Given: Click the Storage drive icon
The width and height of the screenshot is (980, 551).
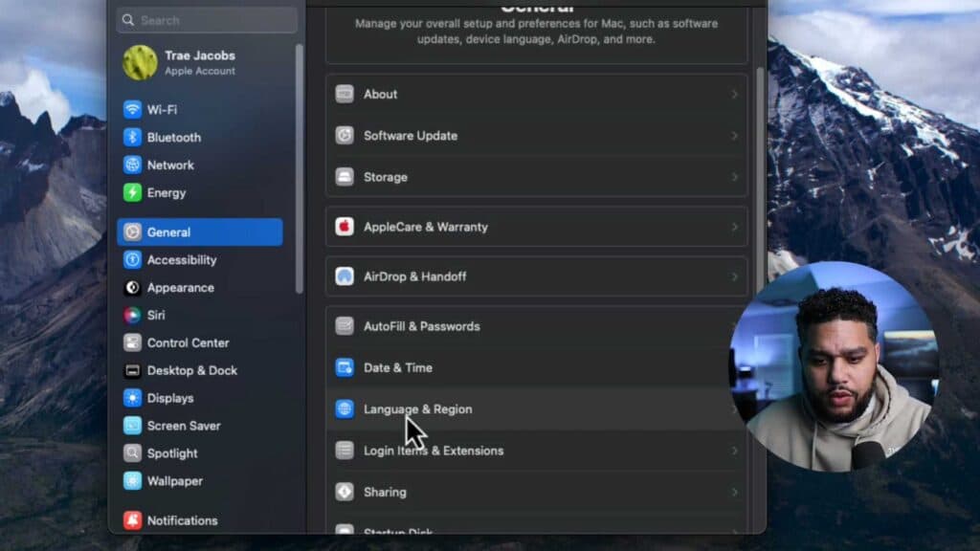Looking at the screenshot, I should pyautogui.click(x=345, y=177).
